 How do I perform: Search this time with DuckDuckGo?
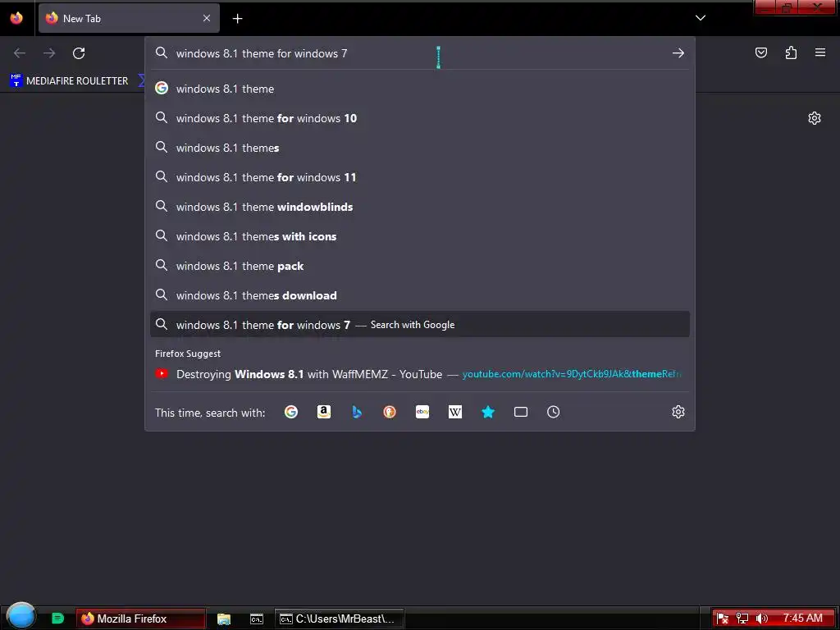click(390, 412)
